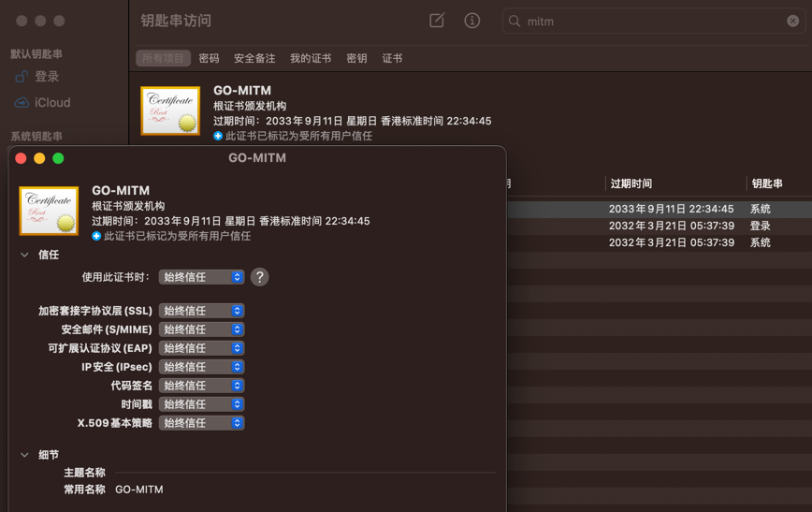Click the magnifier icon in search field
Image resolution: width=812 pixels, height=512 pixels.
pyautogui.click(x=515, y=22)
